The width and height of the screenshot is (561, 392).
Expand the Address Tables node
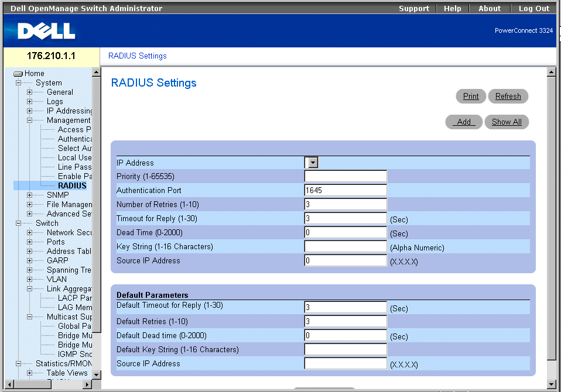29,251
